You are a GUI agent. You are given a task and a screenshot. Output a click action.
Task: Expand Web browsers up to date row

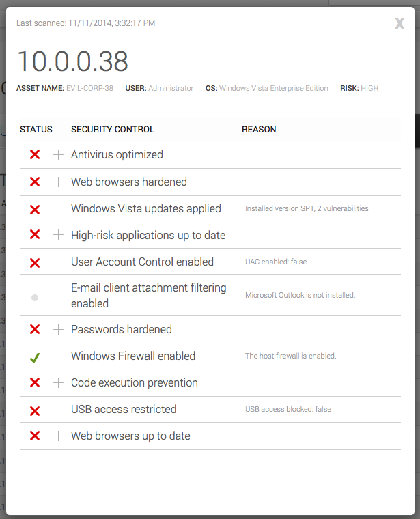click(58, 436)
